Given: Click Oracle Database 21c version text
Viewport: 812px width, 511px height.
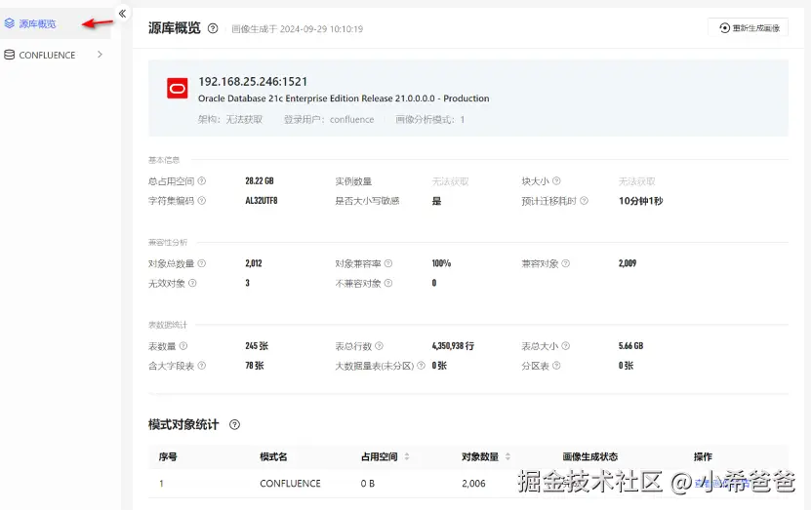Looking at the screenshot, I should pos(344,98).
